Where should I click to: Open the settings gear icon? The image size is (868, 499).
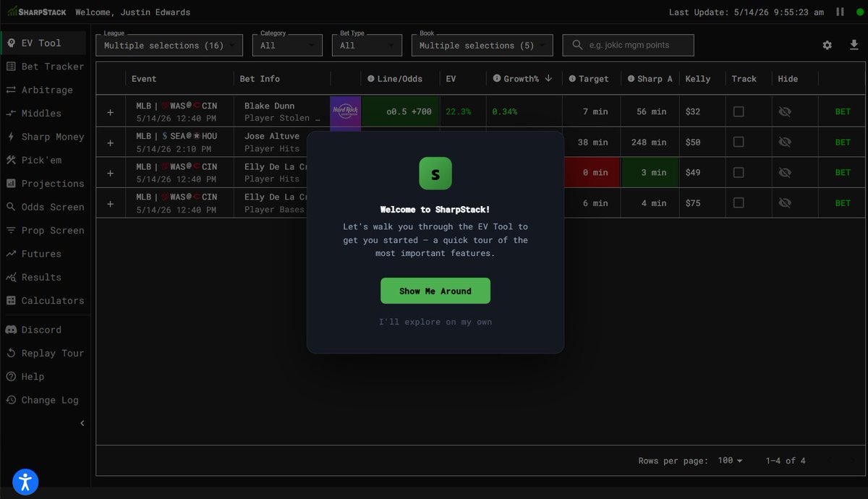827,45
